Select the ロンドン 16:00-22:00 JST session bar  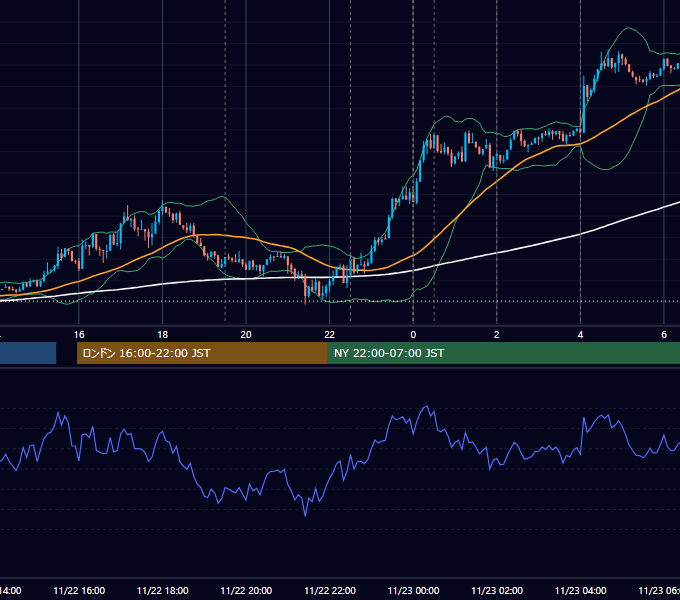(202, 353)
